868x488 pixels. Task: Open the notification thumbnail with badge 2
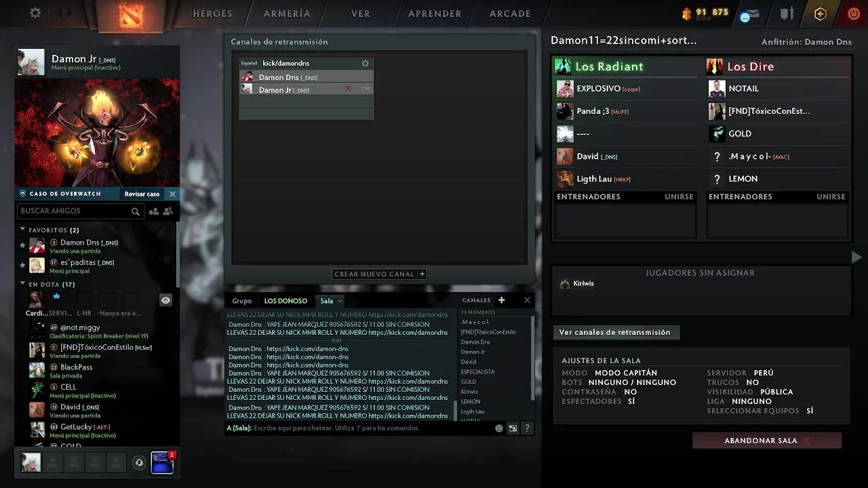click(163, 462)
